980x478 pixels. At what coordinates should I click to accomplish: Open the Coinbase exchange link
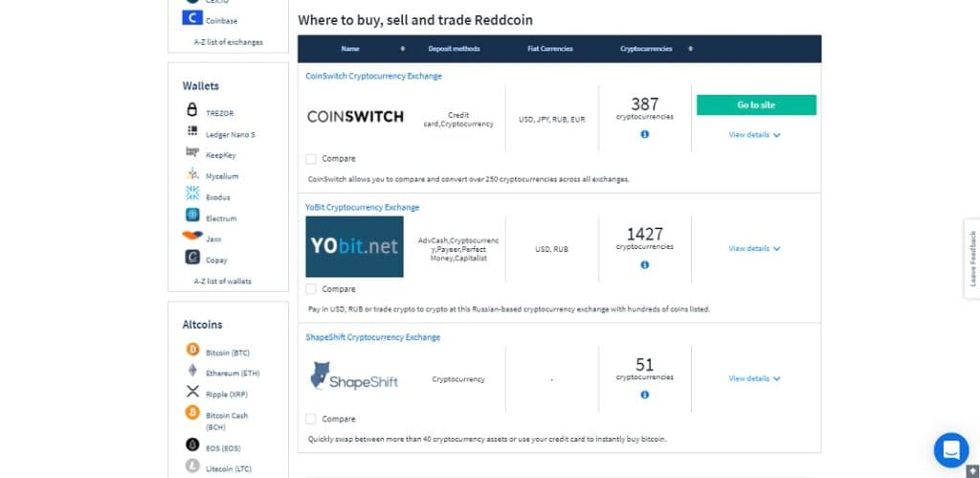(x=222, y=21)
